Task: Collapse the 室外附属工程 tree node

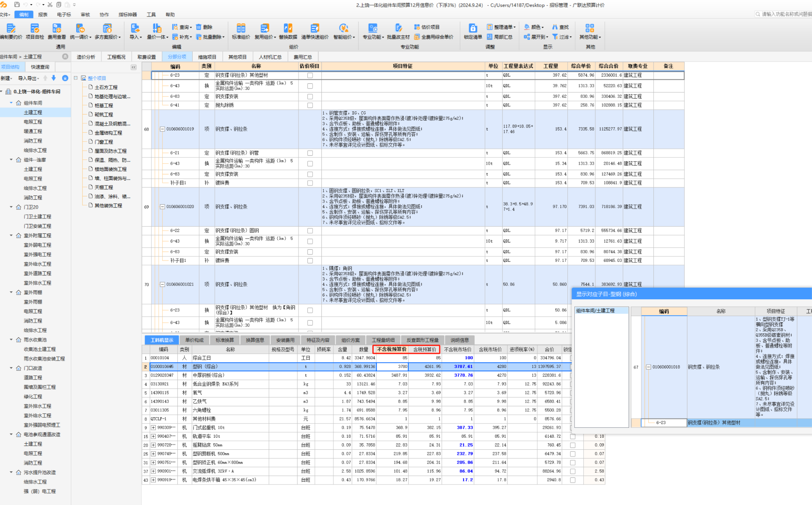Action: pos(12,235)
